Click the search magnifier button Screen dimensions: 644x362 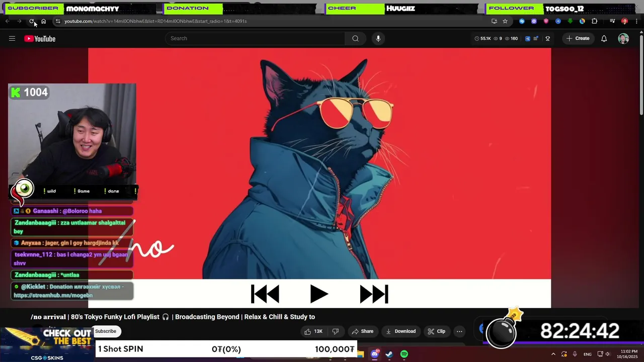click(356, 39)
